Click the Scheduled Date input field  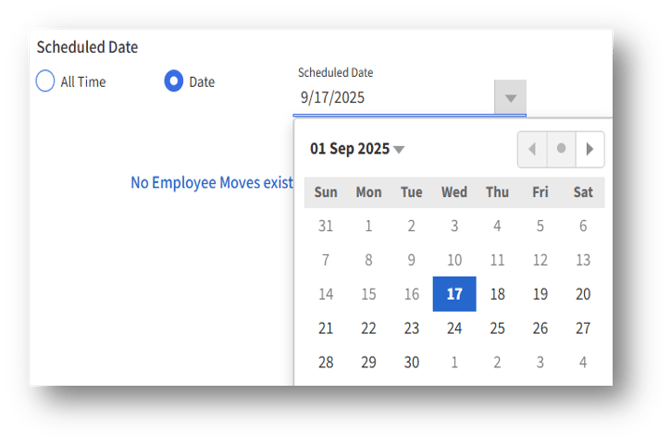tap(394, 98)
